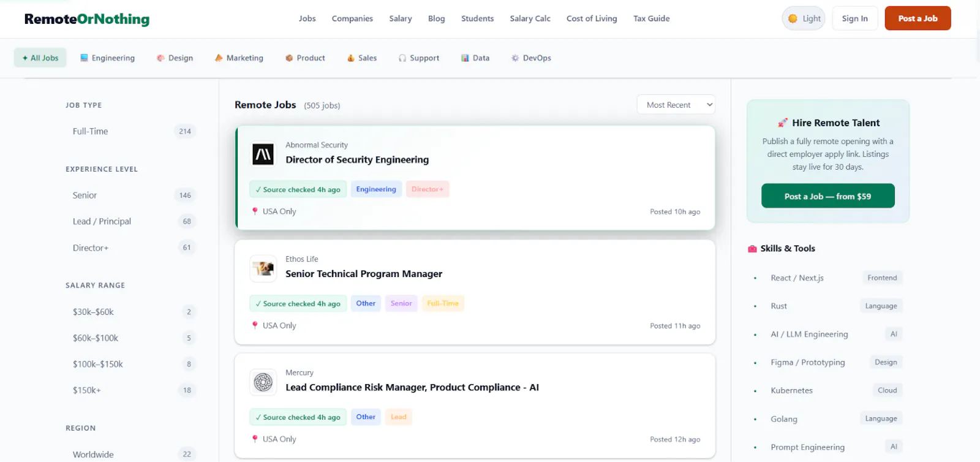Click the location pin in Ethos Life card
This screenshot has width=980, height=462.
coord(255,325)
